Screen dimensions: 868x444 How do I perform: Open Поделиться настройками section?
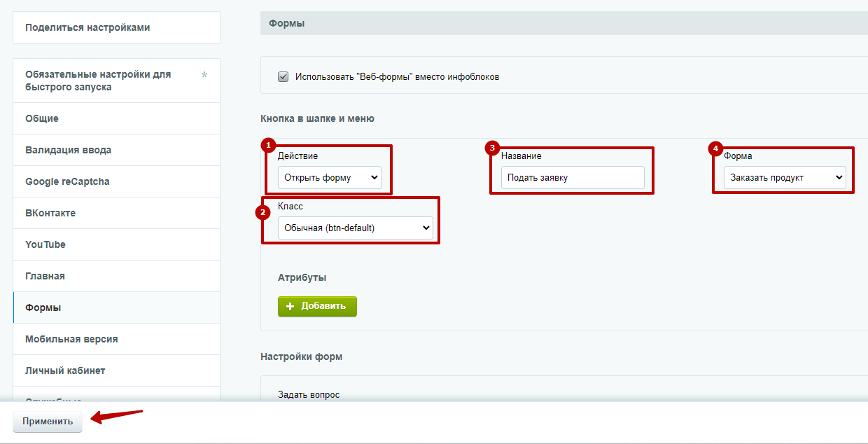(x=116, y=27)
